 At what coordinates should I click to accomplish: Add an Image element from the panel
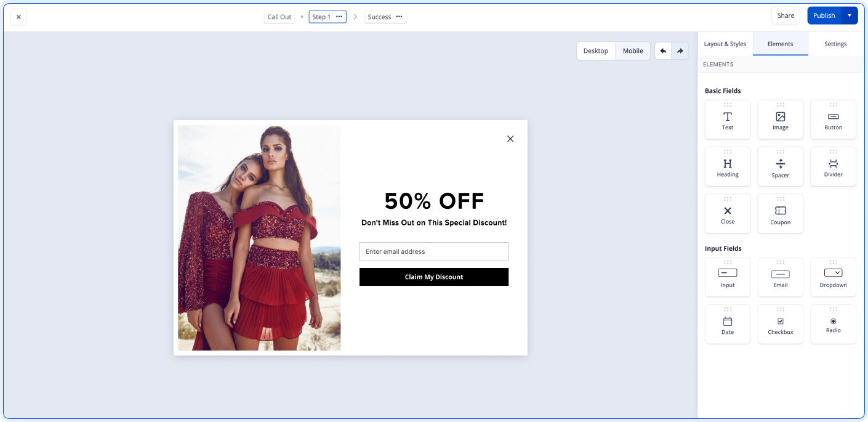(780, 119)
